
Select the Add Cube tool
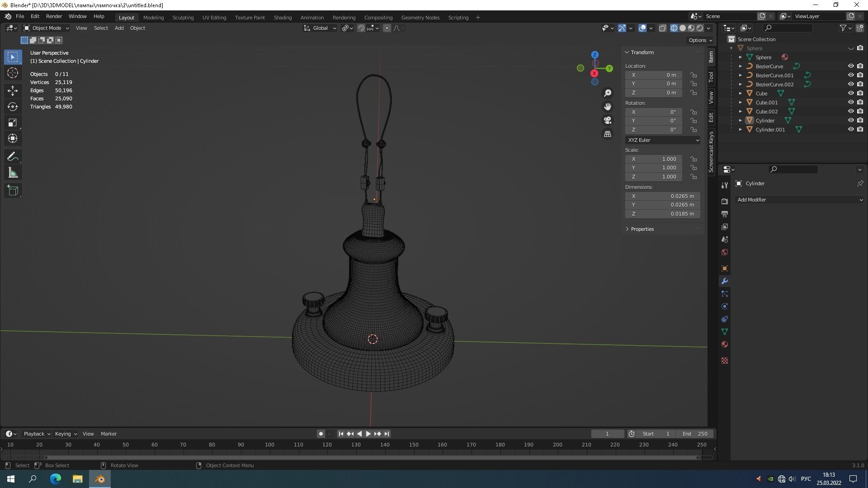13,191
